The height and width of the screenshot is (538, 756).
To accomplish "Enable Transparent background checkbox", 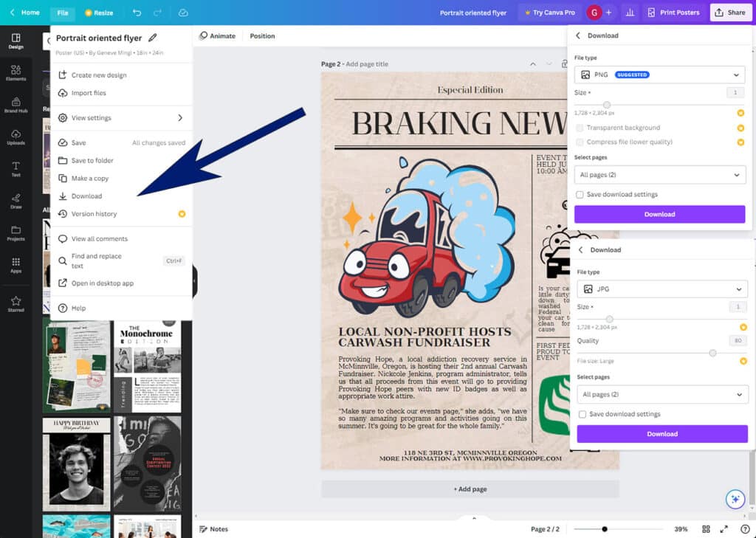I will coord(580,128).
